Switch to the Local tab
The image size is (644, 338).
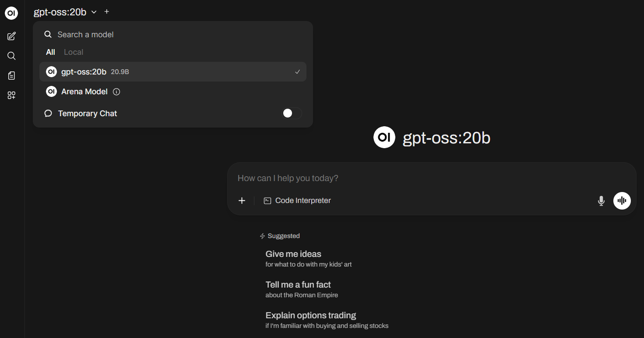pos(73,52)
